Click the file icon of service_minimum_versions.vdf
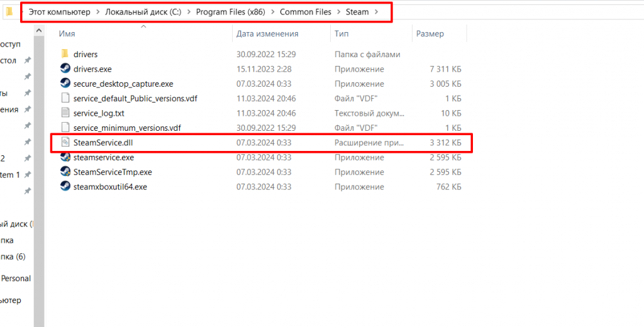The height and width of the screenshot is (327, 644). pos(65,128)
